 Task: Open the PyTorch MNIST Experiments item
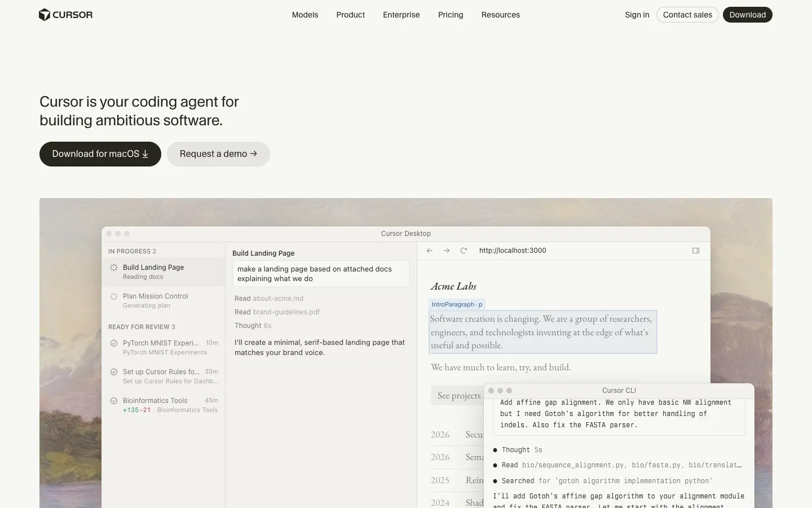pyautogui.click(x=164, y=347)
